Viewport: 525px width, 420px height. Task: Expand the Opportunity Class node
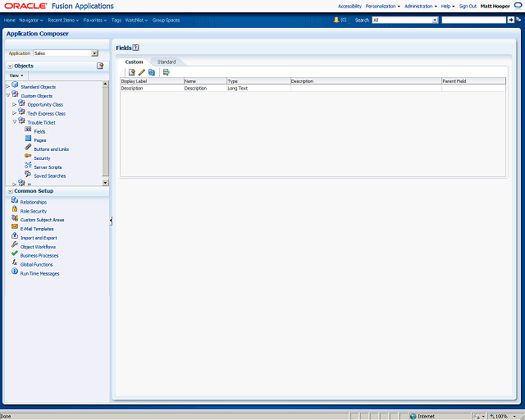click(x=15, y=104)
